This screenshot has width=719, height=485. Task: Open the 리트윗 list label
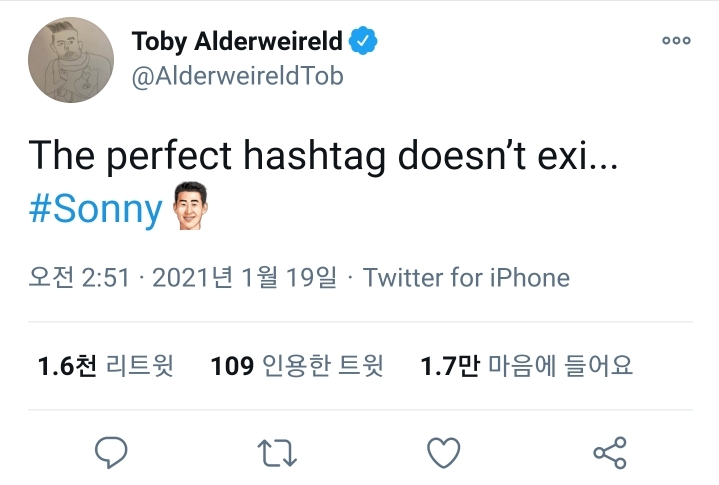(139, 366)
